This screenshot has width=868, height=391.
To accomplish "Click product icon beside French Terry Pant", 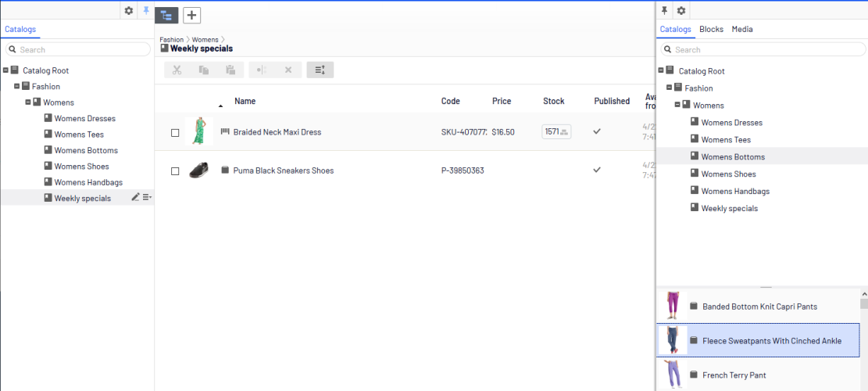I will point(694,375).
